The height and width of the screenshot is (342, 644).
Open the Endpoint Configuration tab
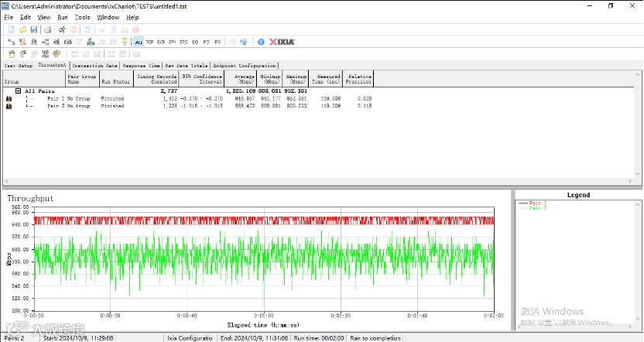245,66
